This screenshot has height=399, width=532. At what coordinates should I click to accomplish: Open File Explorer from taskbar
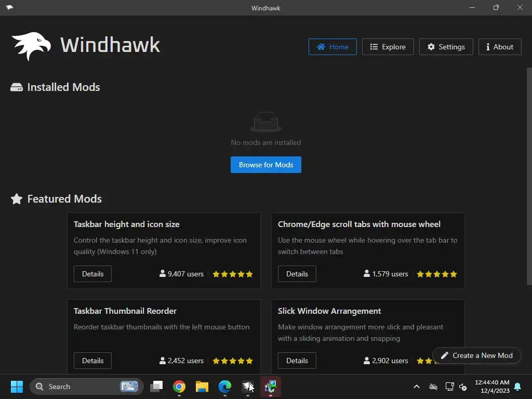pyautogui.click(x=202, y=387)
